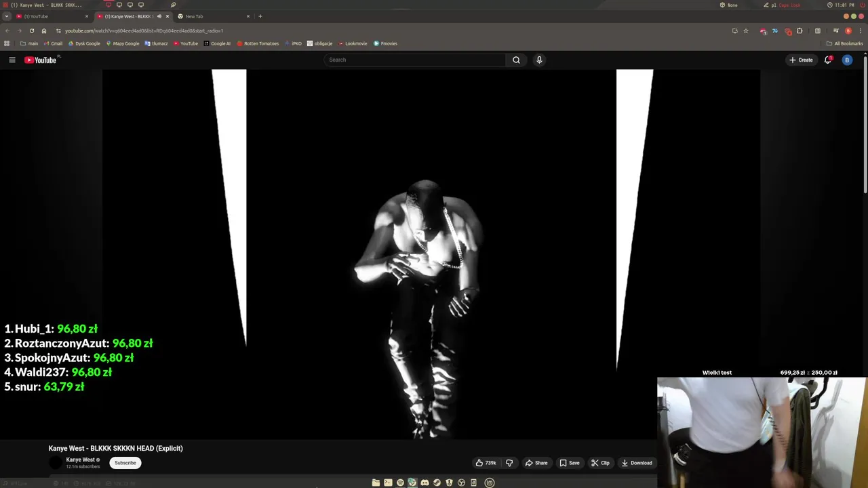Open the browser three-dot menu
This screenshot has width=868, height=488.
click(859, 30)
